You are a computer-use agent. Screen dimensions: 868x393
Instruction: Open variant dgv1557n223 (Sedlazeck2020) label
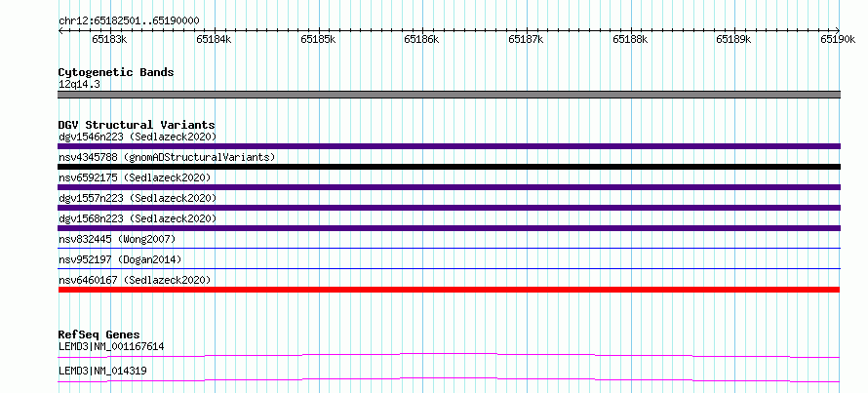(138, 198)
